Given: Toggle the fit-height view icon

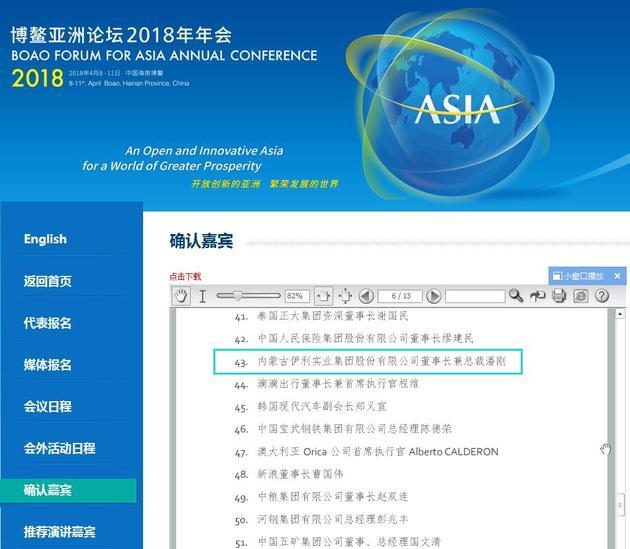Looking at the screenshot, I should point(345,296).
